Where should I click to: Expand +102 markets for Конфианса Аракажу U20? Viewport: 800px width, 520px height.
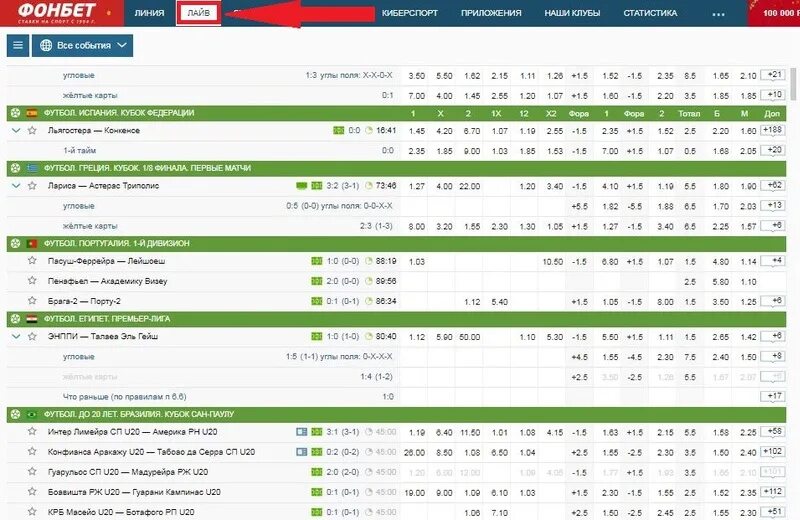click(772, 452)
